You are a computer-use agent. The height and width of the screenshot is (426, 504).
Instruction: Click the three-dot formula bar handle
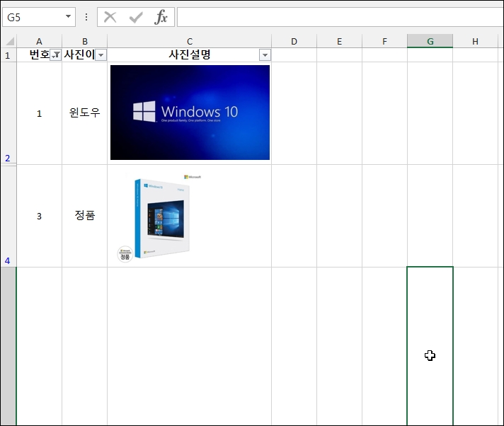point(86,17)
